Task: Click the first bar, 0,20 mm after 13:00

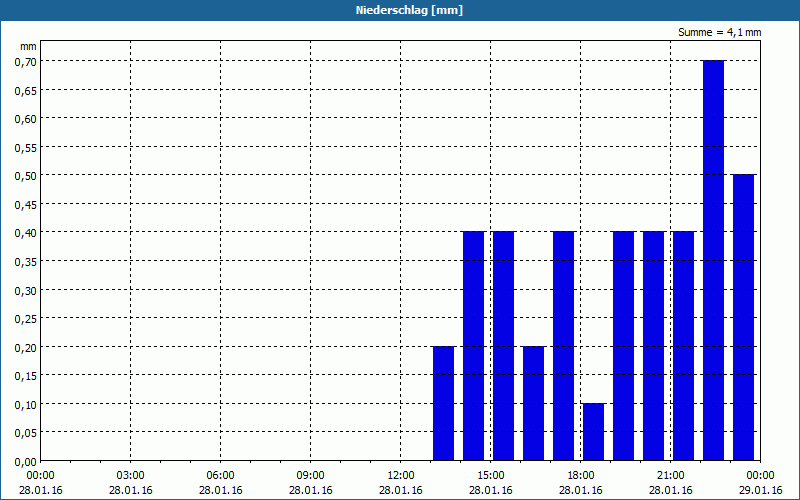Action: coord(443,404)
